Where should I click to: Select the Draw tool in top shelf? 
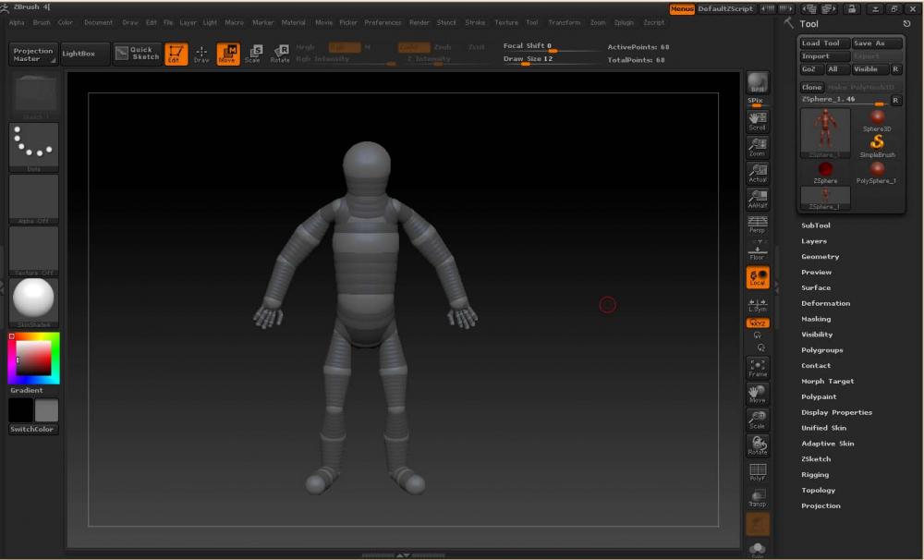pos(201,55)
